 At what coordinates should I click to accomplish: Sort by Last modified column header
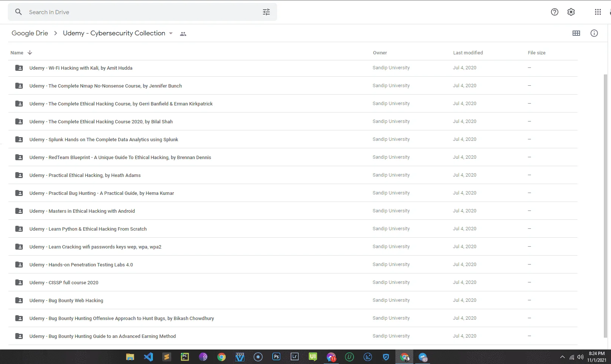pyautogui.click(x=468, y=53)
